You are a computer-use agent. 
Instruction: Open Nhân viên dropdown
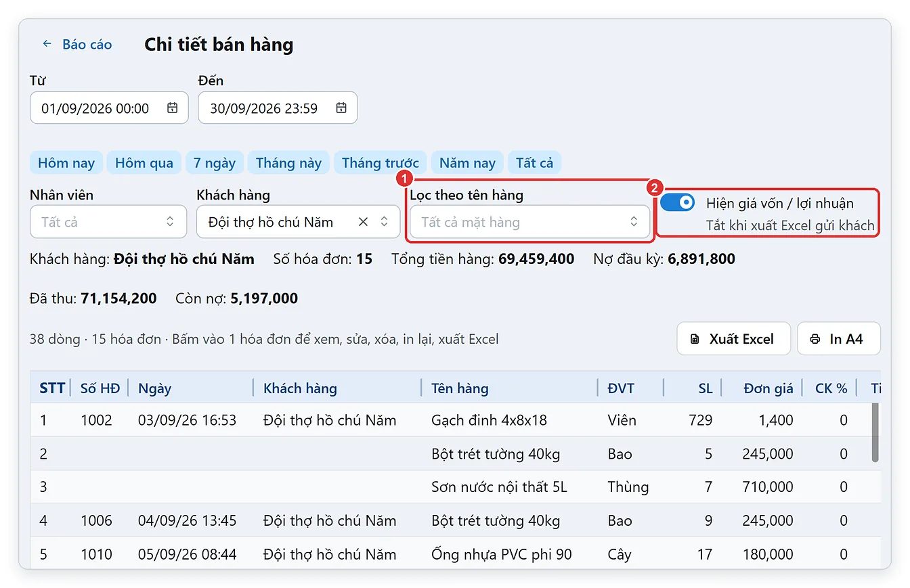pyautogui.click(x=108, y=222)
